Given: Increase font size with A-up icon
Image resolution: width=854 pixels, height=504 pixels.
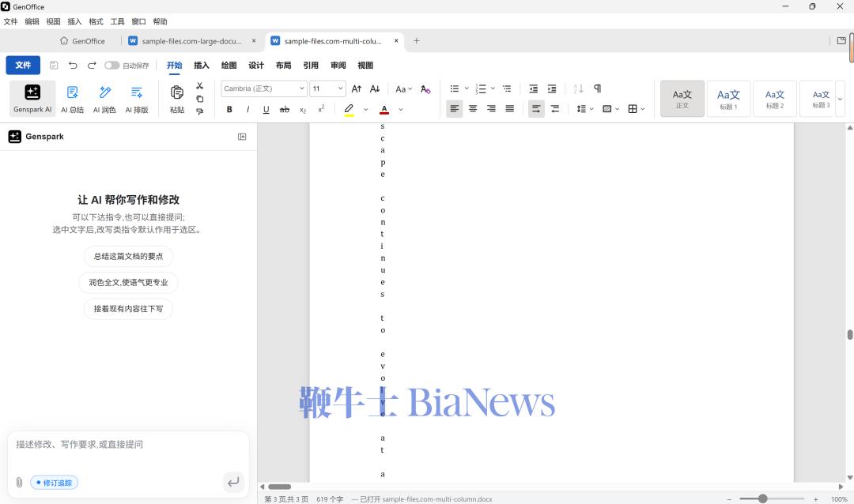Looking at the screenshot, I should [x=357, y=88].
